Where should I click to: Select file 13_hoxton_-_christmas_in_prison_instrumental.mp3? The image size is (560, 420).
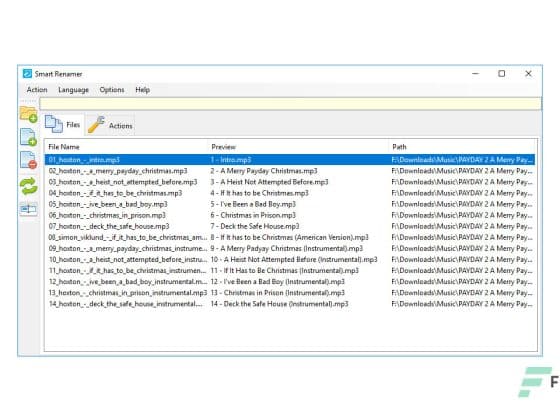(x=128, y=292)
